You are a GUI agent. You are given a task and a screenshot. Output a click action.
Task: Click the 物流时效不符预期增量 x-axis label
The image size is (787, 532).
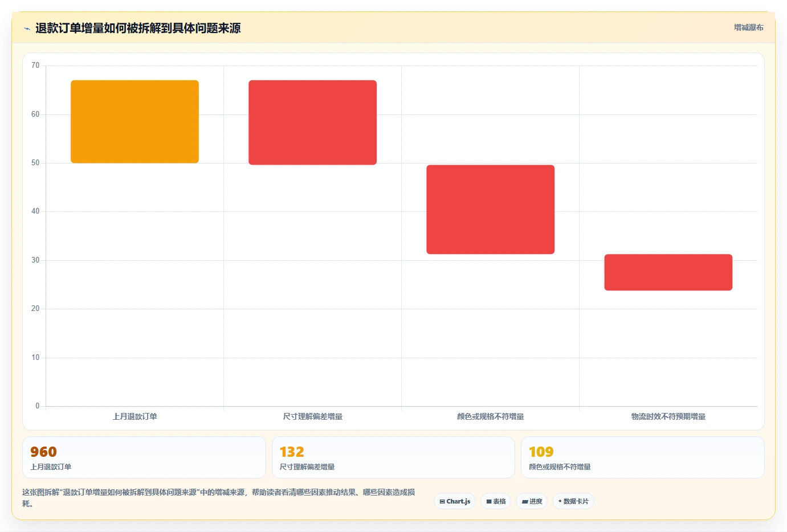pyautogui.click(x=668, y=416)
